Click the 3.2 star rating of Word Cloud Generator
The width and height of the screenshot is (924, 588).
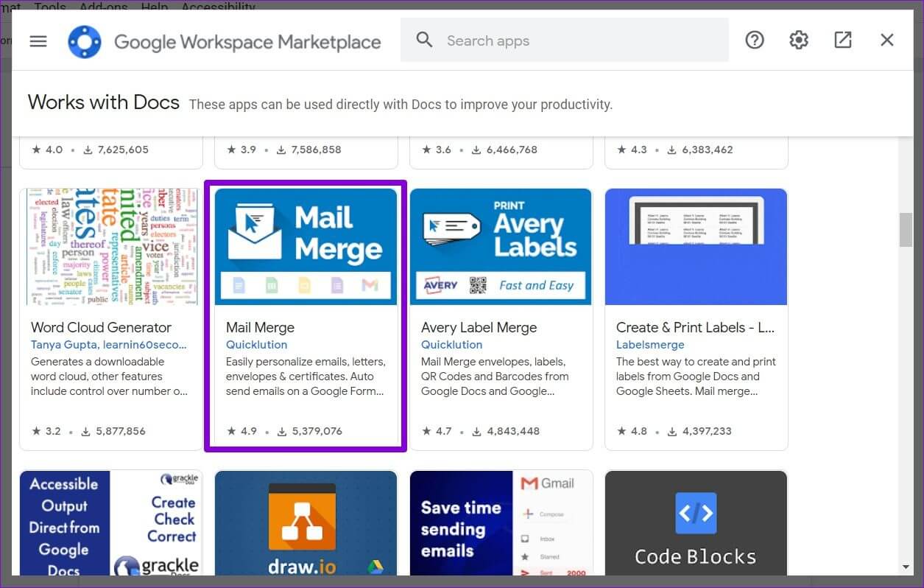pos(46,431)
